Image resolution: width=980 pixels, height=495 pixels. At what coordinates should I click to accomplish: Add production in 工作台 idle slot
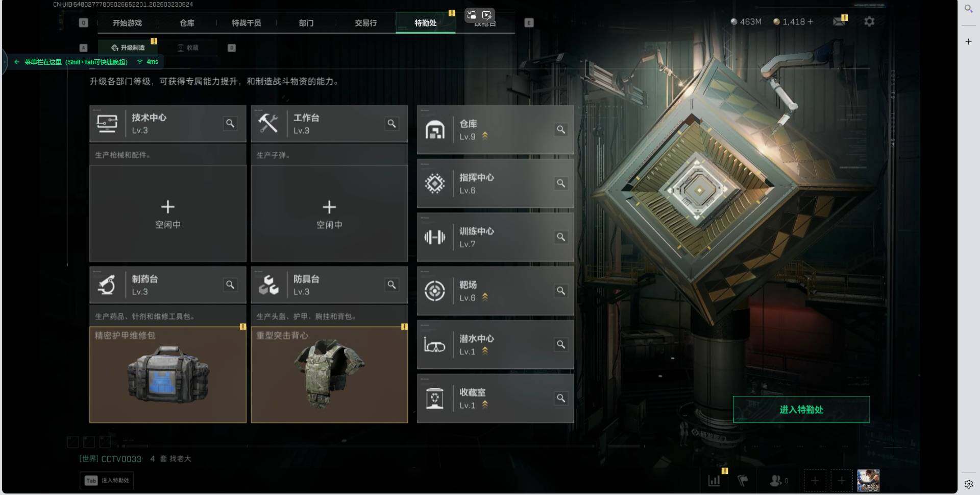click(x=329, y=214)
